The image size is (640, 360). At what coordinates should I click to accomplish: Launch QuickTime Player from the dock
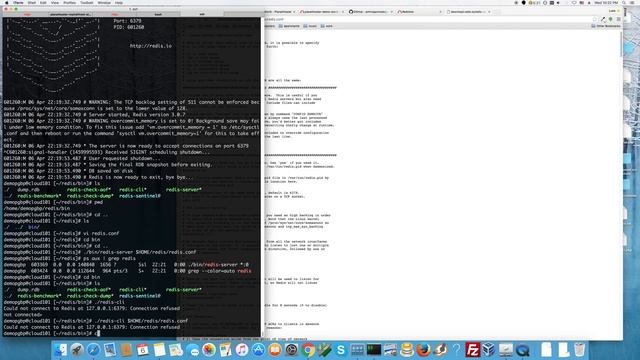tap(522, 350)
